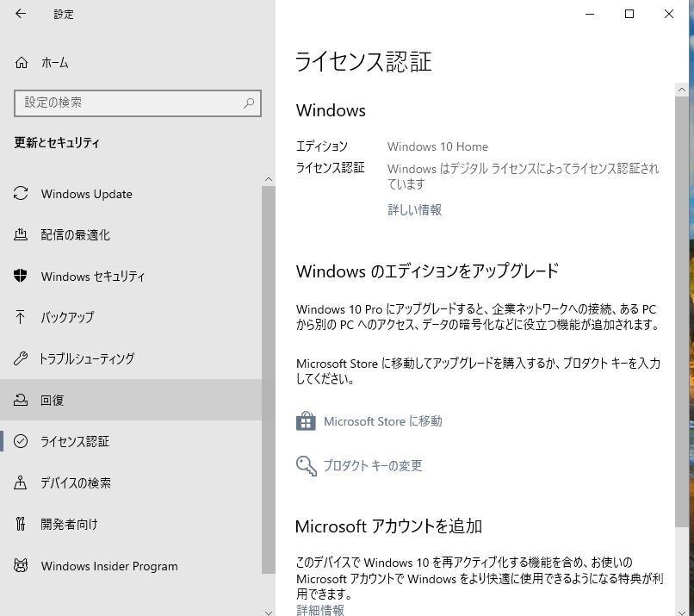Click main pane scrollbar down arrow
The height and width of the screenshot is (616, 694).
click(x=682, y=613)
